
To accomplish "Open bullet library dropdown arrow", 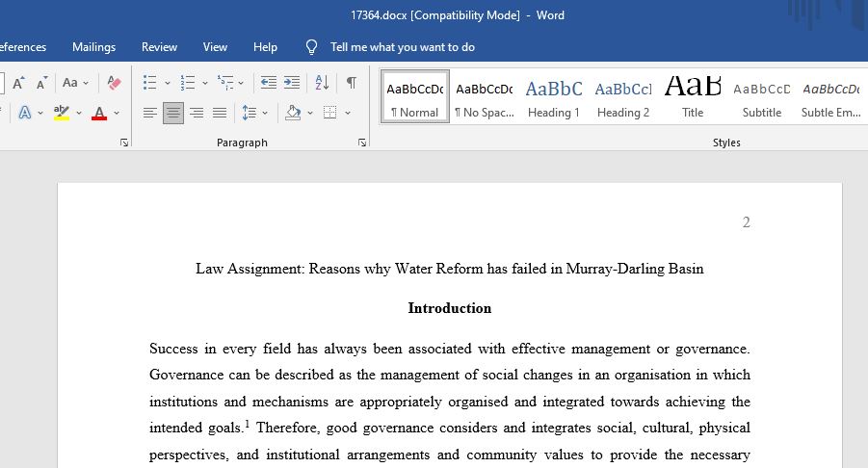I will pos(168,83).
